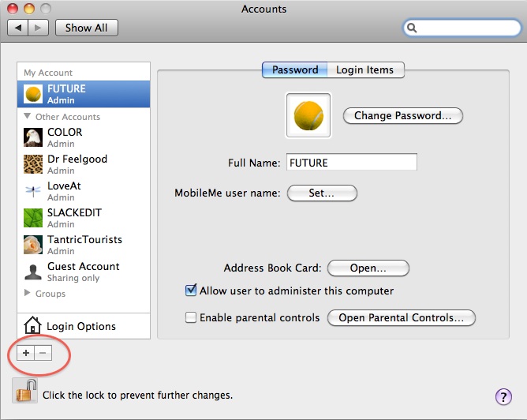Collapse the Other Accounts disclosure triangle
527x420 pixels.
(x=28, y=116)
